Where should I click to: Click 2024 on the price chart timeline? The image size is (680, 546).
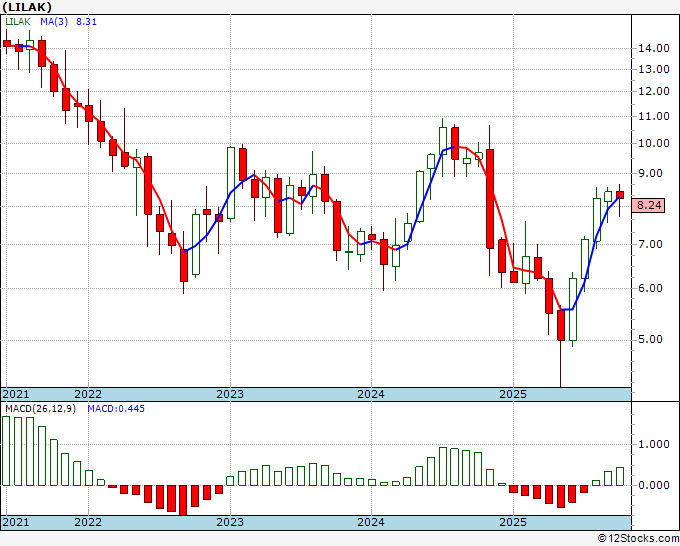[x=371, y=394]
